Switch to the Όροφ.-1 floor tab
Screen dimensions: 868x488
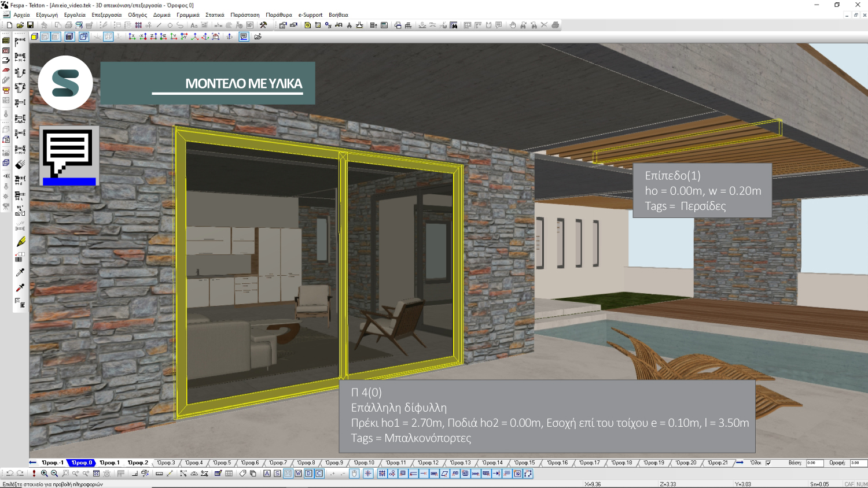click(x=53, y=463)
